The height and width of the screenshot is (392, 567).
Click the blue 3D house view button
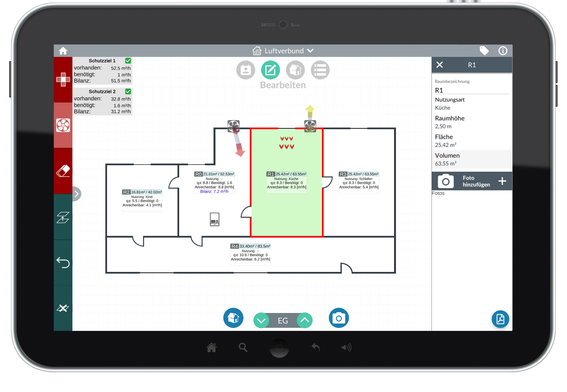(x=233, y=318)
